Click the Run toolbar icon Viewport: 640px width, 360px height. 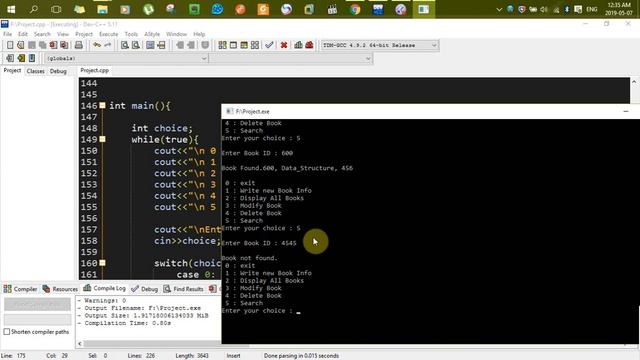233,45
